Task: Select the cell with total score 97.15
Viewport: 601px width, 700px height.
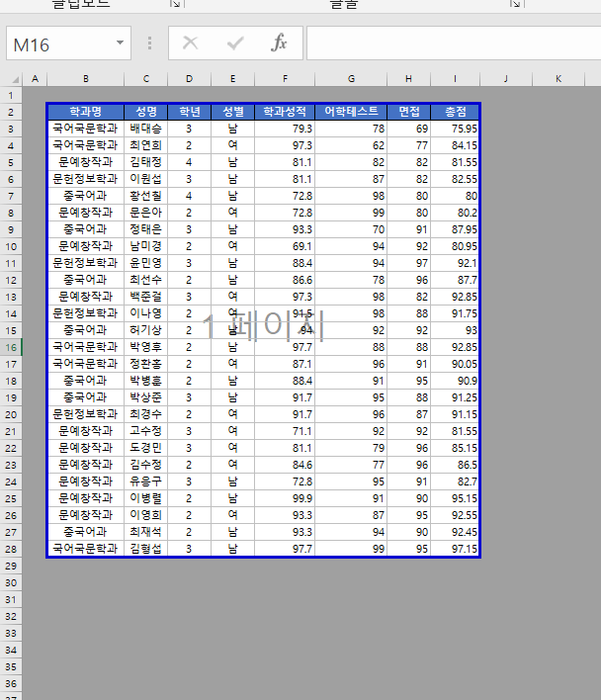Action: (x=455, y=548)
